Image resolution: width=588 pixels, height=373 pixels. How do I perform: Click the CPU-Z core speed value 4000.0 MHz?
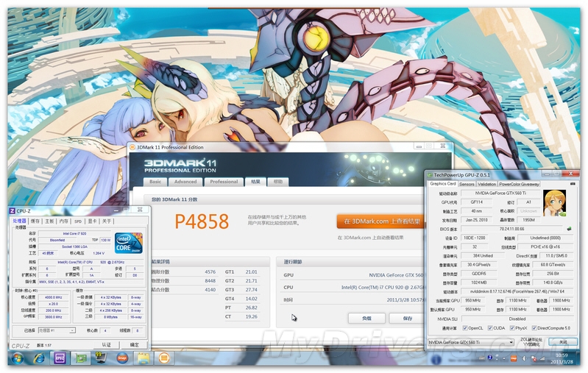[54, 297]
